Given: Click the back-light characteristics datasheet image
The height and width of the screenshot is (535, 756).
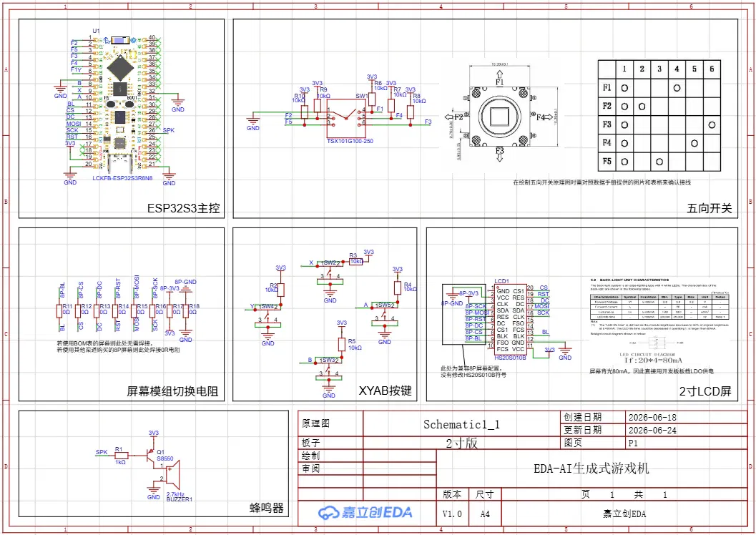Looking at the screenshot, I should 659,320.
